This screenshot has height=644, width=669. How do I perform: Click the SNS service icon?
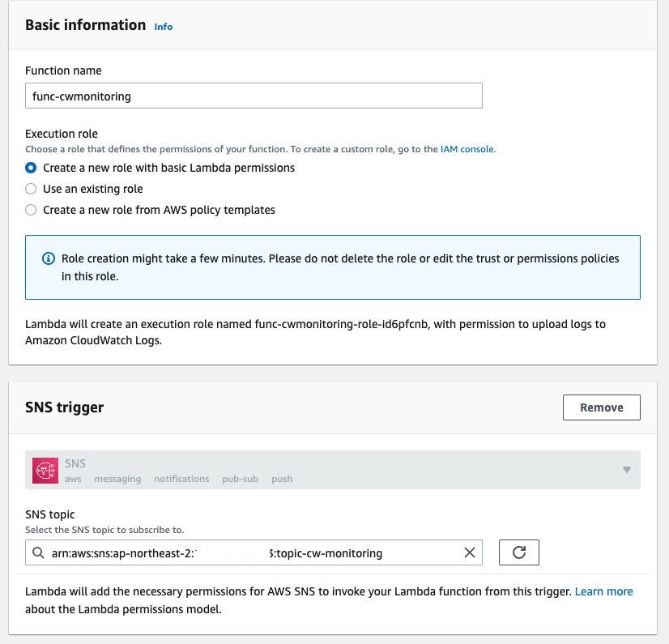pyautogui.click(x=45, y=471)
